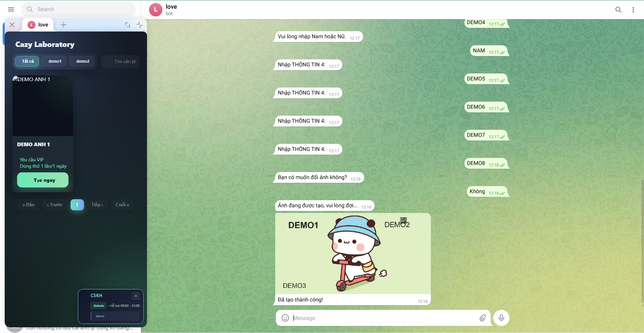The height and width of the screenshot is (333, 644).
Task: Select the 'demo1' category filter
Action: [55, 61]
